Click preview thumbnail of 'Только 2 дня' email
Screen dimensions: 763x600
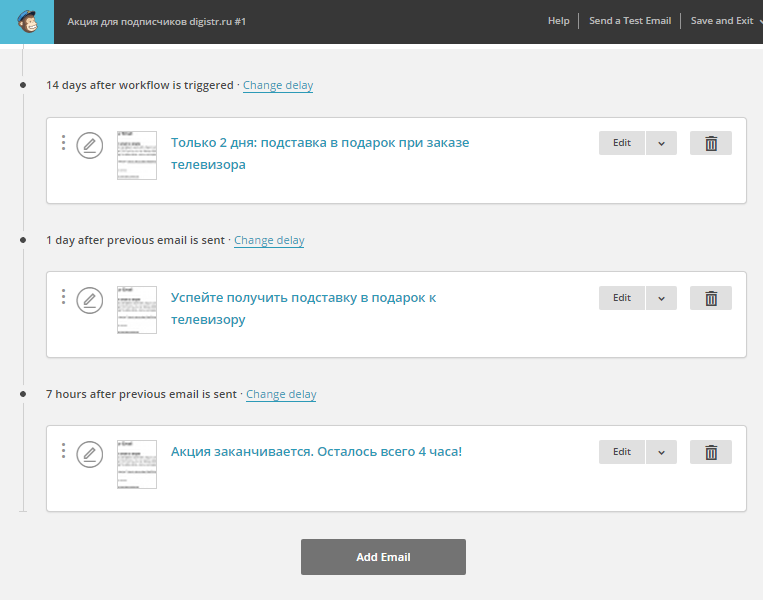[x=137, y=155]
